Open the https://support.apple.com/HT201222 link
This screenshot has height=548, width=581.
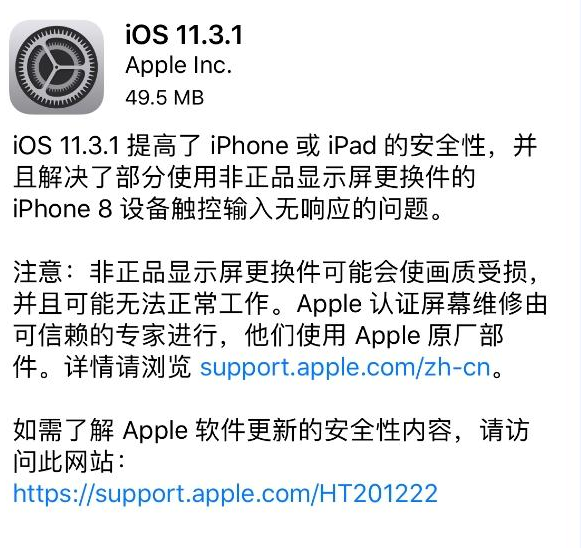tap(225, 494)
